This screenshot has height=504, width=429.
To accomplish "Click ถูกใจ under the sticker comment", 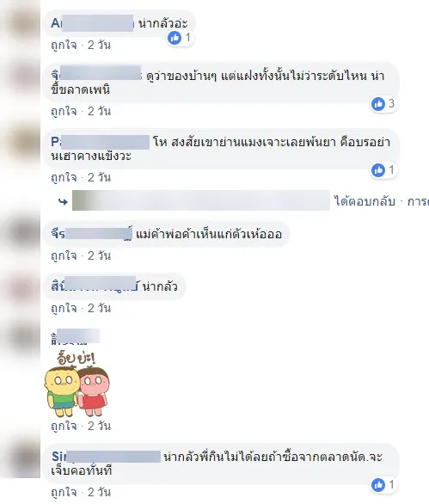I will point(64,426).
